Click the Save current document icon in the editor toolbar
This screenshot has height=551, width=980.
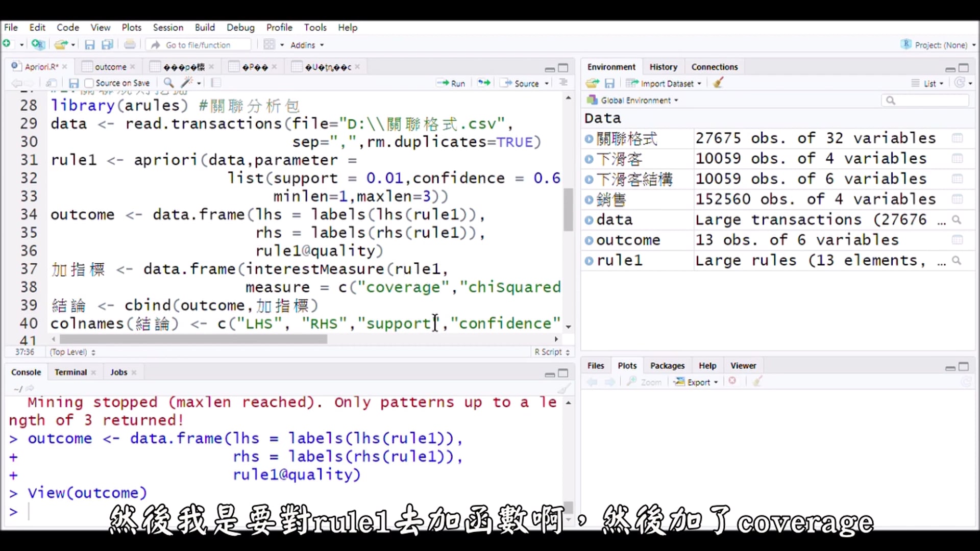73,83
